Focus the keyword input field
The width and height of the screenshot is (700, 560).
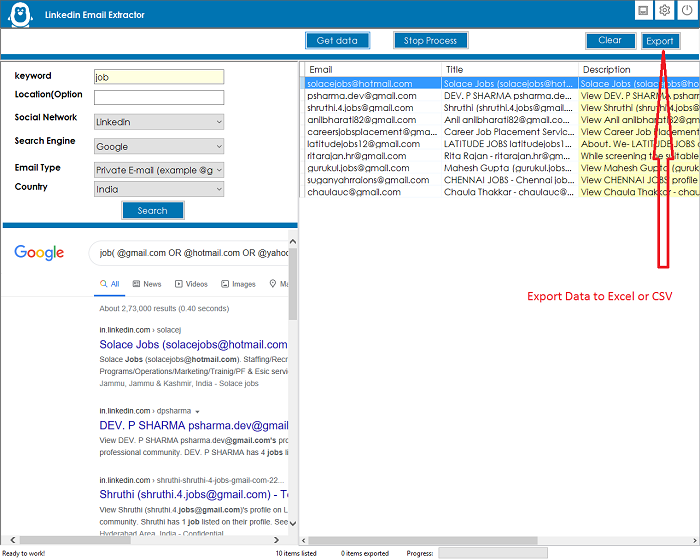[x=159, y=77]
